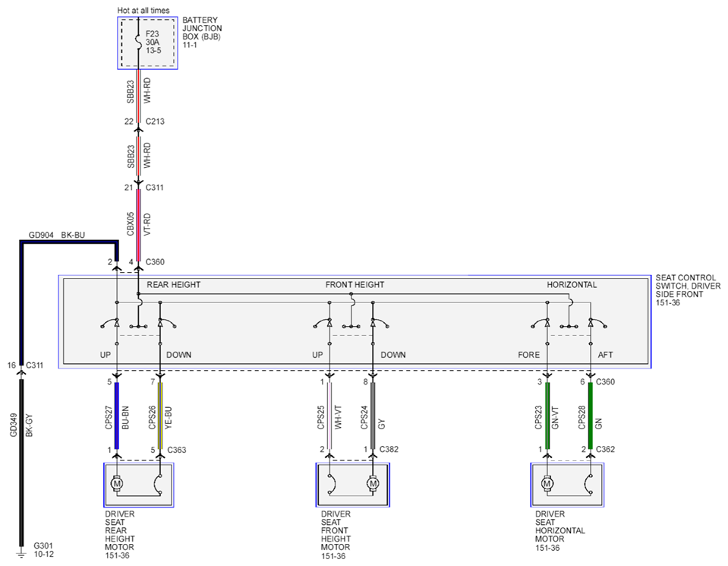
Task: Click the CPS24 circuit label
Action: tap(364, 418)
